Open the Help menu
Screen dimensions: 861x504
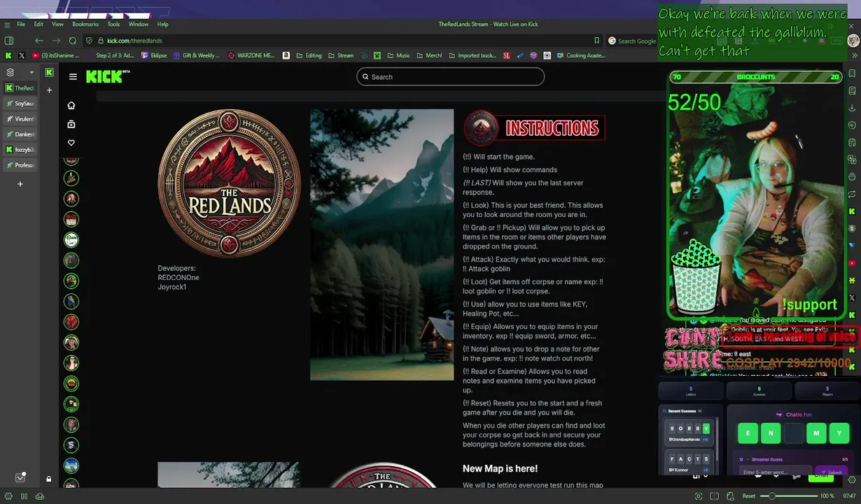point(162,24)
